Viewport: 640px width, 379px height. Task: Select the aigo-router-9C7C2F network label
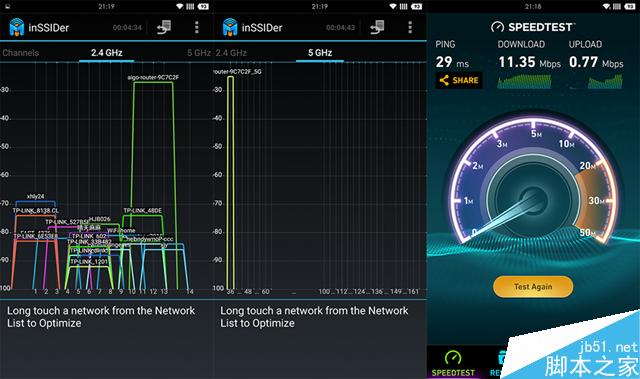point(153,77)
